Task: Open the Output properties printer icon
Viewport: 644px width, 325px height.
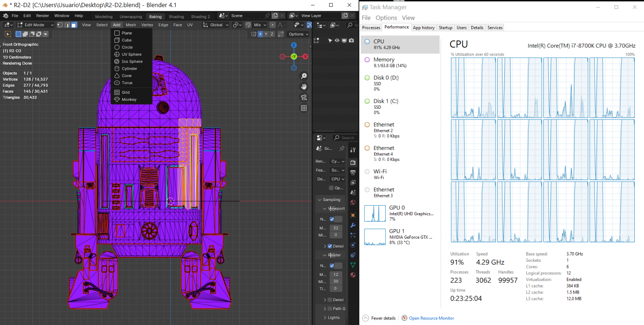Action: [x=353, y=172]
